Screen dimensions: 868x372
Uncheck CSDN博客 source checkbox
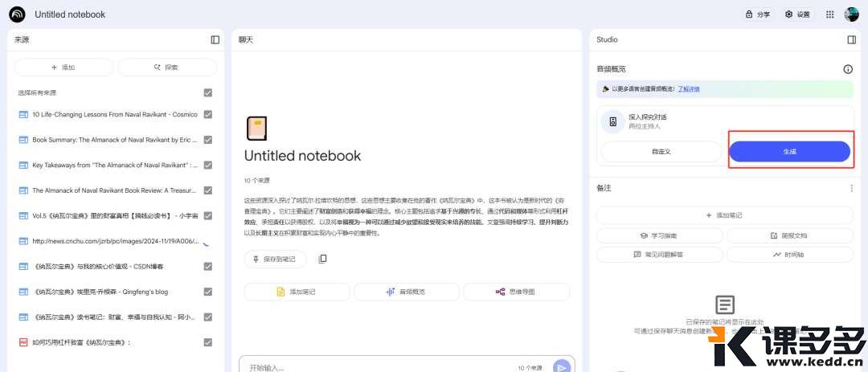(x=207, y=266)
